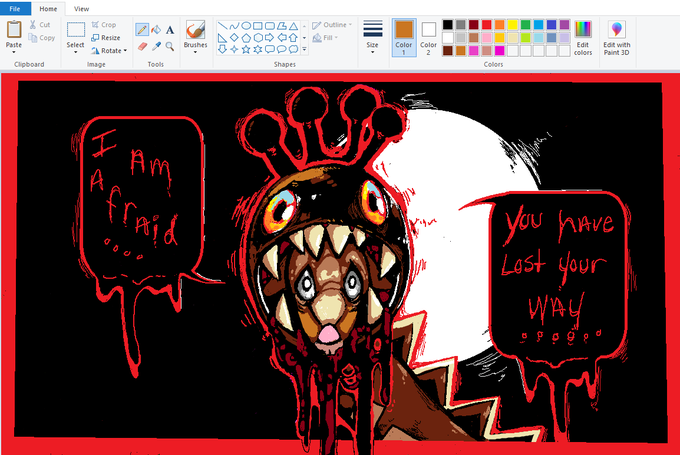
Task: Open the line Size dropdown
Action: click(x=373, y=37)
